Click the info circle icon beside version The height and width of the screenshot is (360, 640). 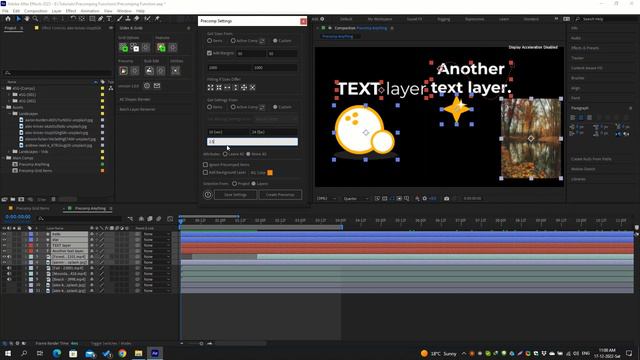coord(147,86)
